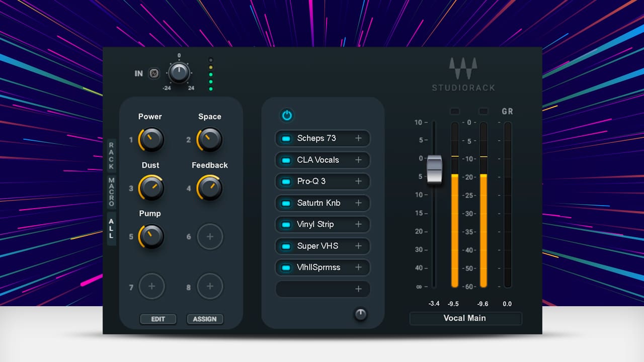Image resolution: width=644 pixels, height=362 pixels.
Task: Switch to the MACRO tab
Action: coord(111,192)
